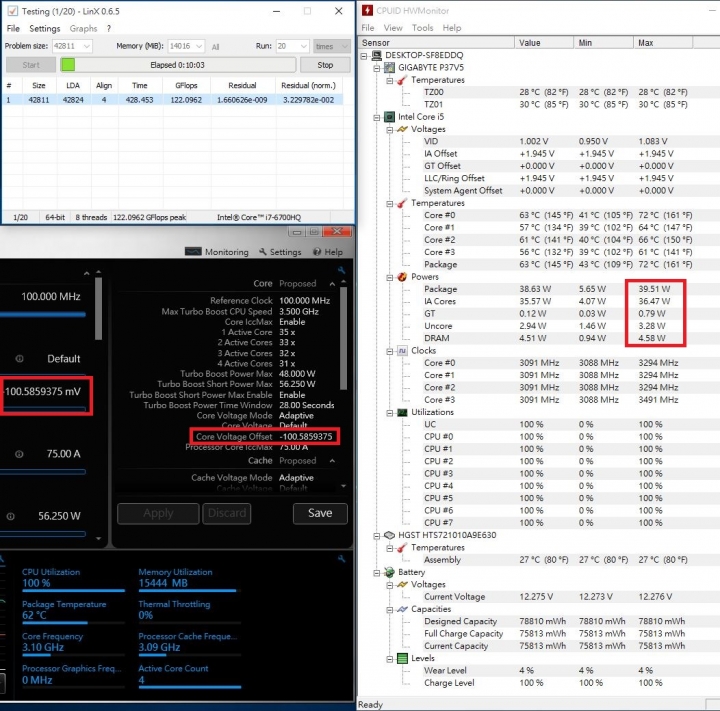Click the Max column header in HWMonitor

(662, 43)
